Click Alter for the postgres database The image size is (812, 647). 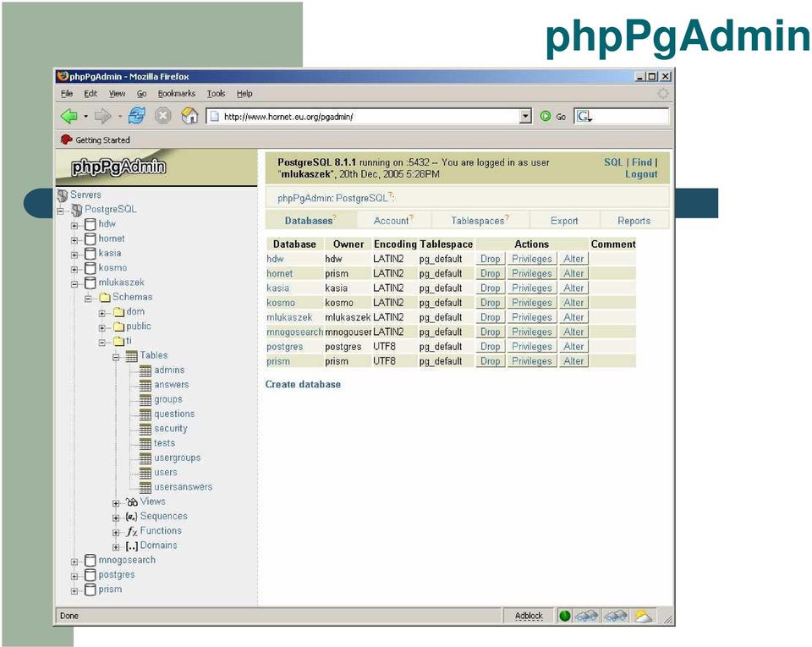(573, 346)
